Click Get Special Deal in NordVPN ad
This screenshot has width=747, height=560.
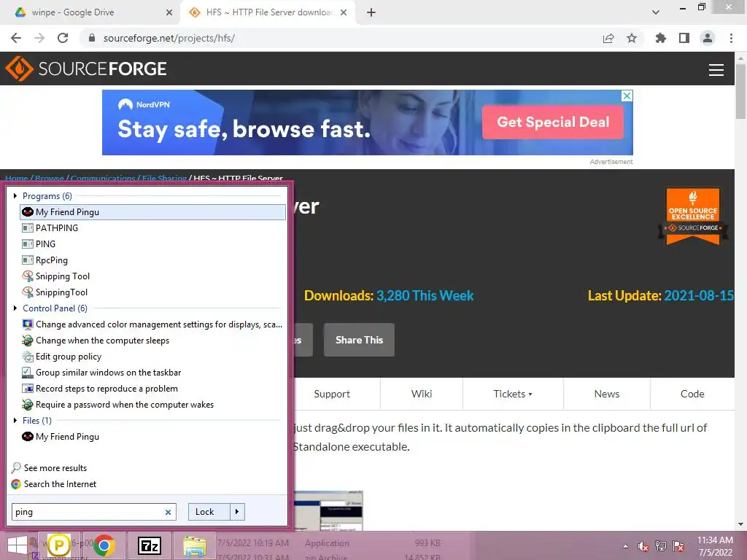tap(553, 122)
